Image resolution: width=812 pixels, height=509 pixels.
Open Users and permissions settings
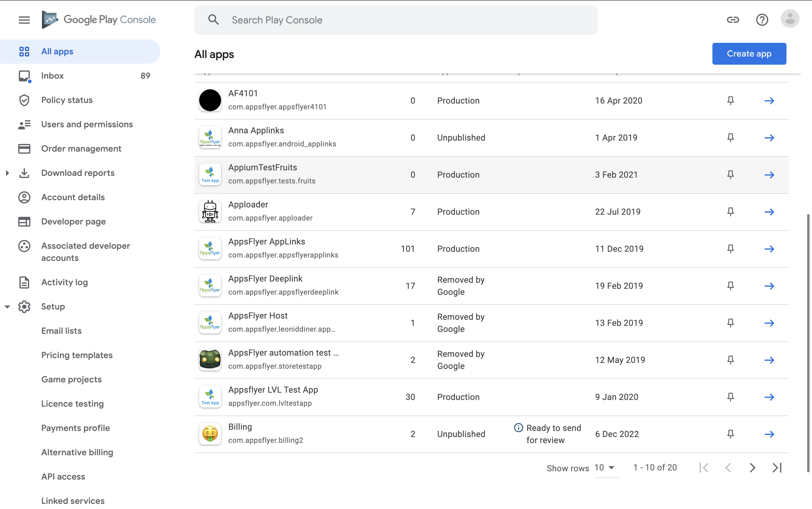87,124
